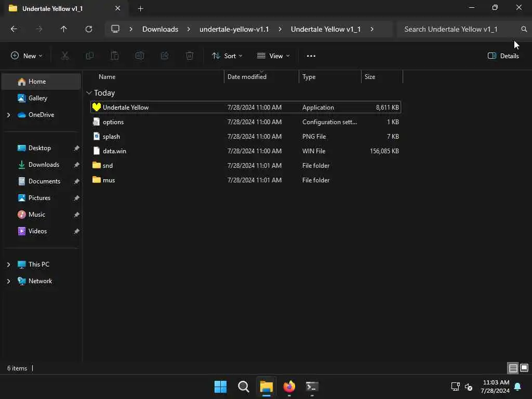Go up one folder level
The height and width of the screenshot is (399, 532).
63,29
